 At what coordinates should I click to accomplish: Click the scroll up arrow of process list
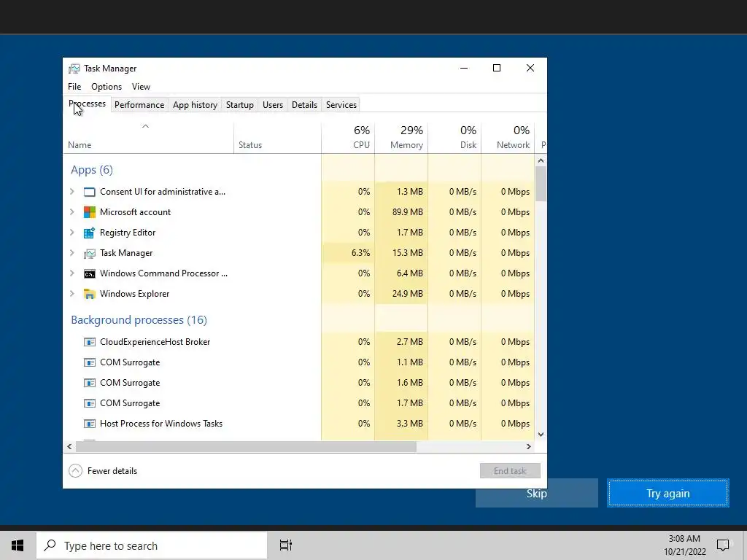point(541,160)
